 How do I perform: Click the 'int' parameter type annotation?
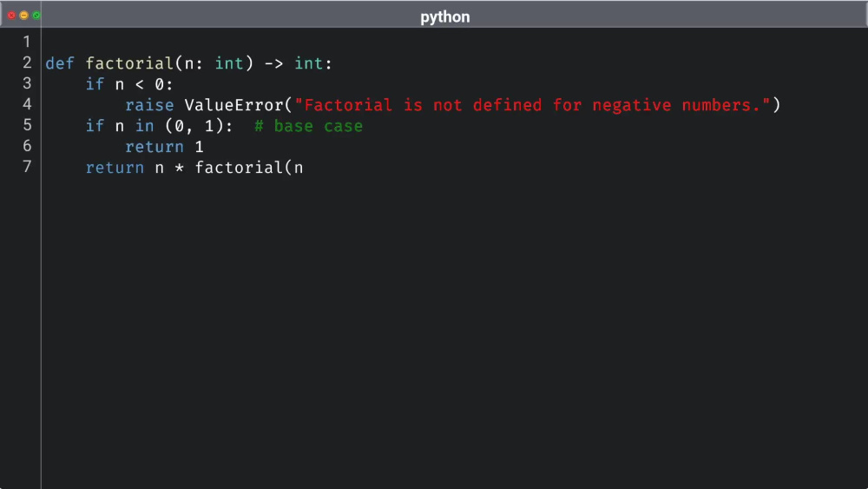click(229, 63)
